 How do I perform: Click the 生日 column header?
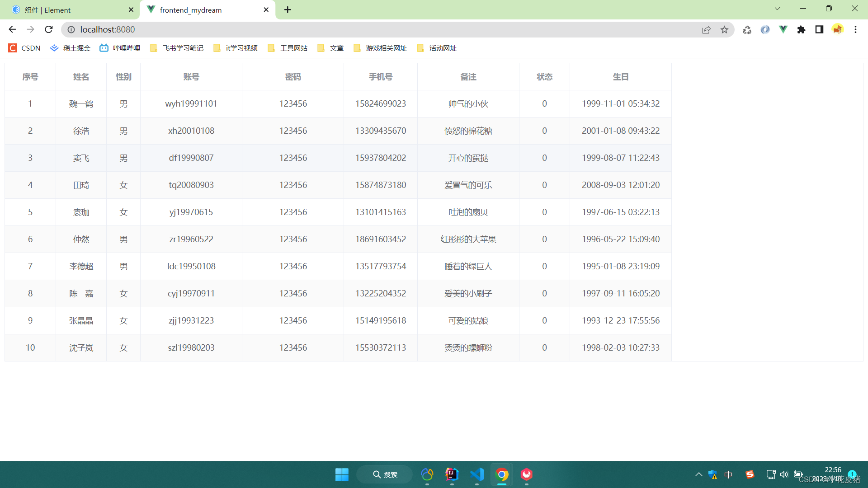point(621,77)
